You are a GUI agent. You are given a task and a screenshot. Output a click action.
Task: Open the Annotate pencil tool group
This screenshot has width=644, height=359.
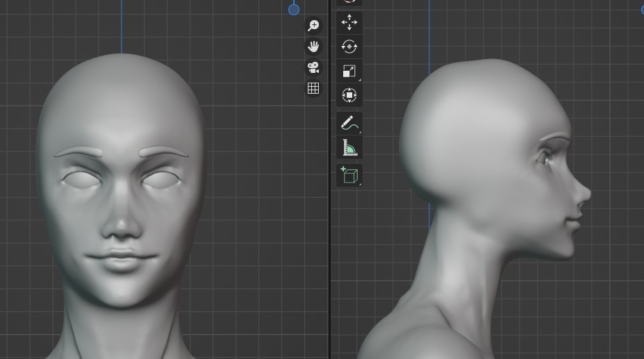click(349, 124)
